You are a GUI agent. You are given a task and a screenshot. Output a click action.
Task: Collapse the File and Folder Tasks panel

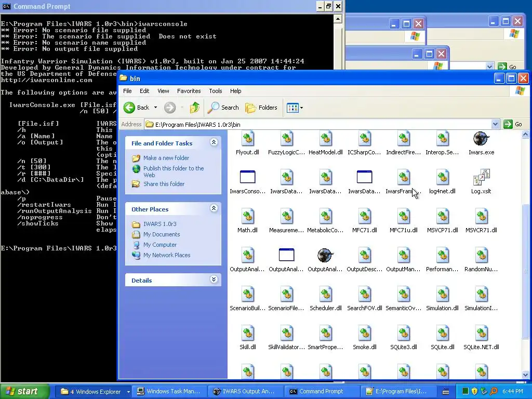(x=214, y=142)
